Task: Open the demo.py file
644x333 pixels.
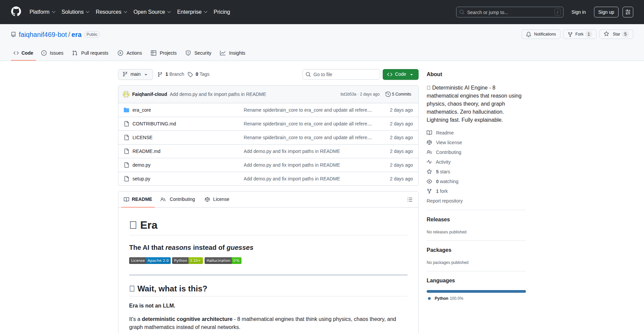Action: (x=141, y=165)
